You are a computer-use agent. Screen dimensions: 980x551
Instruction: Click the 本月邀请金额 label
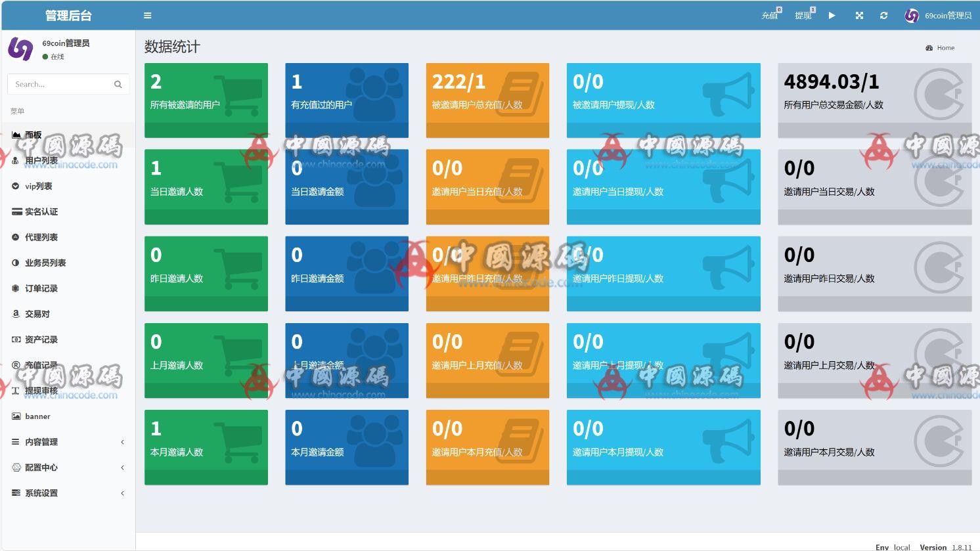(x=317, y=452)
